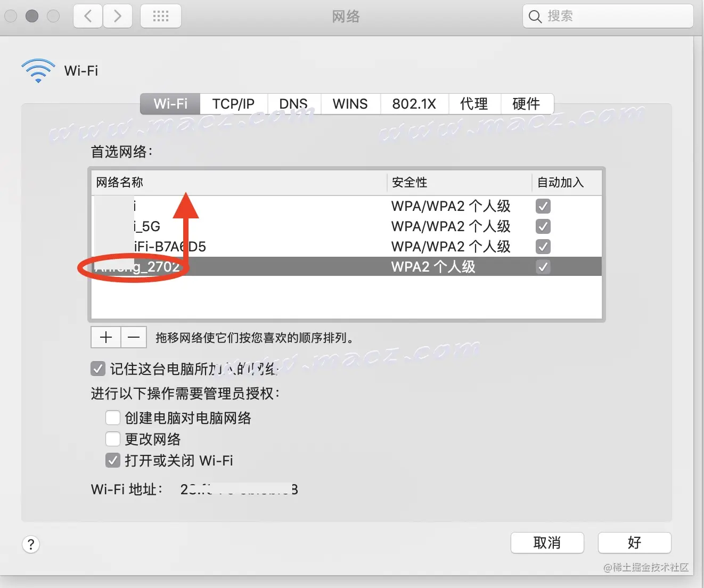Open help with the question mark button
The height and width of the screenshot is (588, 704).
click(31, 544)
